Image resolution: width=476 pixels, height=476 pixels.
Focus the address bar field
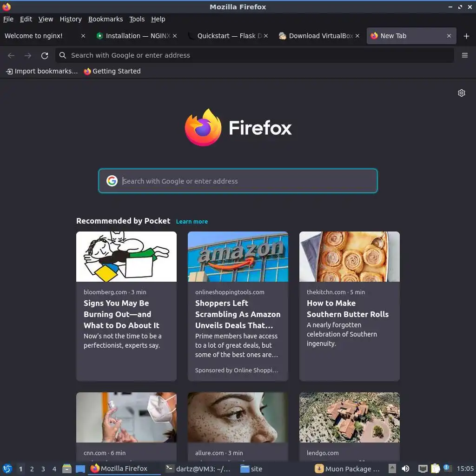click(254, 55)
